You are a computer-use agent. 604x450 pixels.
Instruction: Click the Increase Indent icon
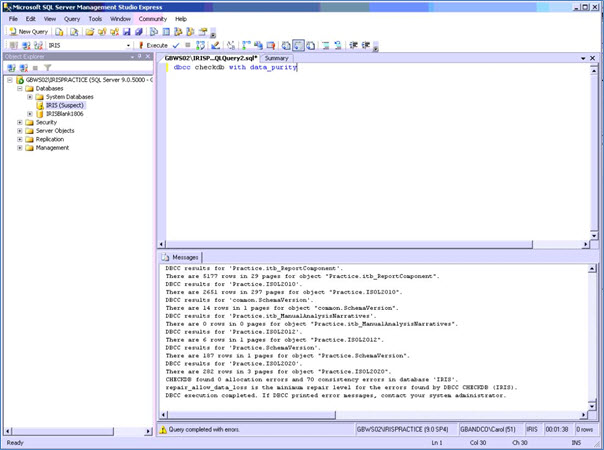coord(366,45)
